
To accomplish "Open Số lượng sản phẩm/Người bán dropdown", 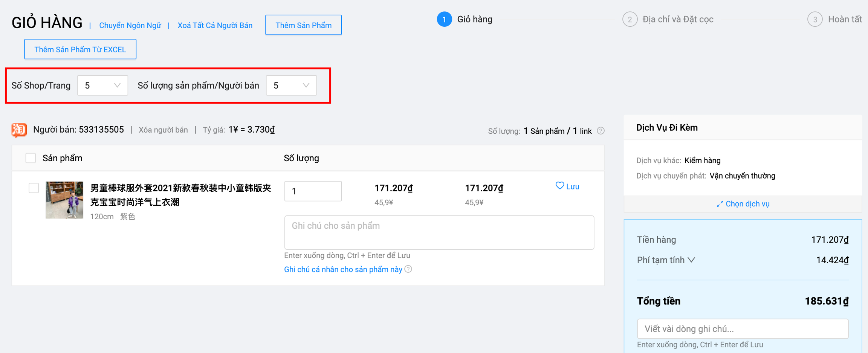I will (291, 86).
